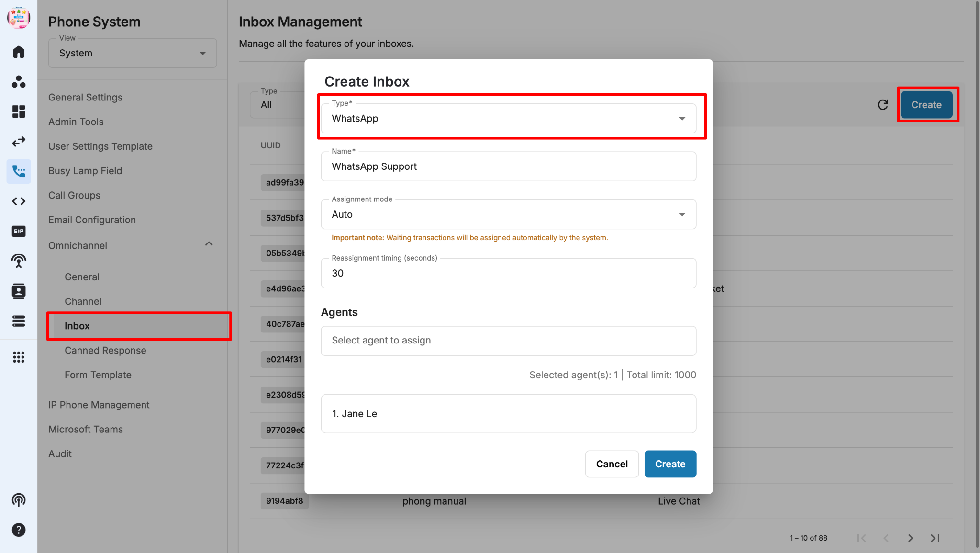Open Audit menu item
Image resolution: width=980 pixels, height=553 pixels.
[60, 453]
